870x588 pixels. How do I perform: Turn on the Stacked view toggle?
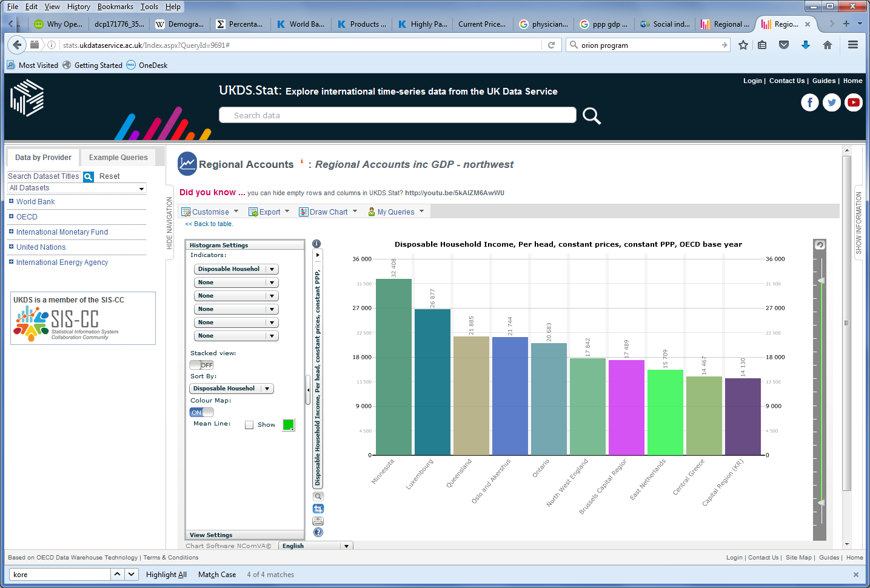click(x=201, y=364)
